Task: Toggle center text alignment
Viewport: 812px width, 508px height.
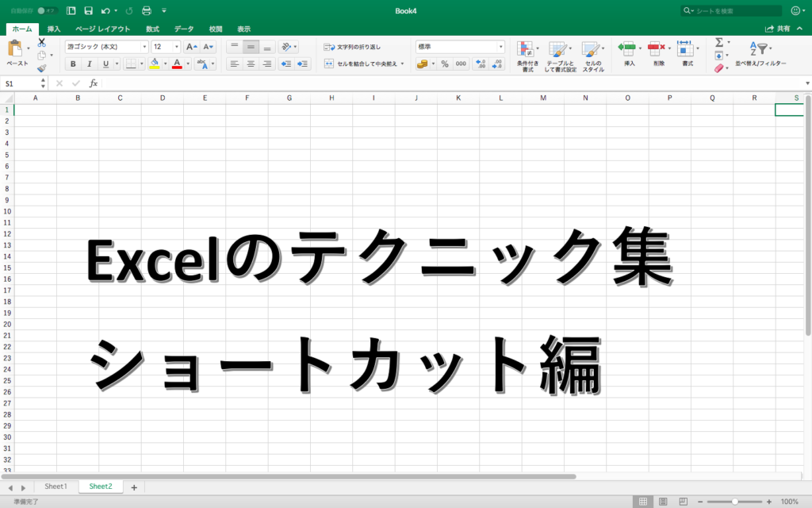Action: (x=251, y=63)
